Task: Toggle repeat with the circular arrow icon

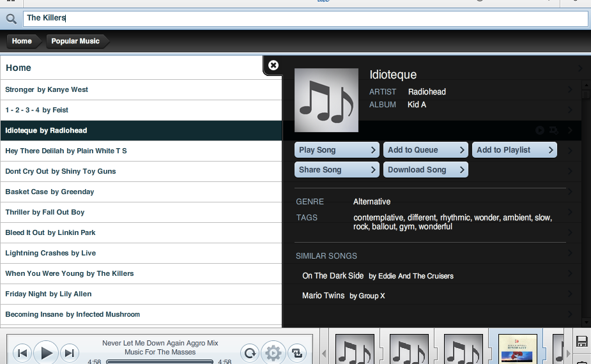Action: tap(250, 353)
